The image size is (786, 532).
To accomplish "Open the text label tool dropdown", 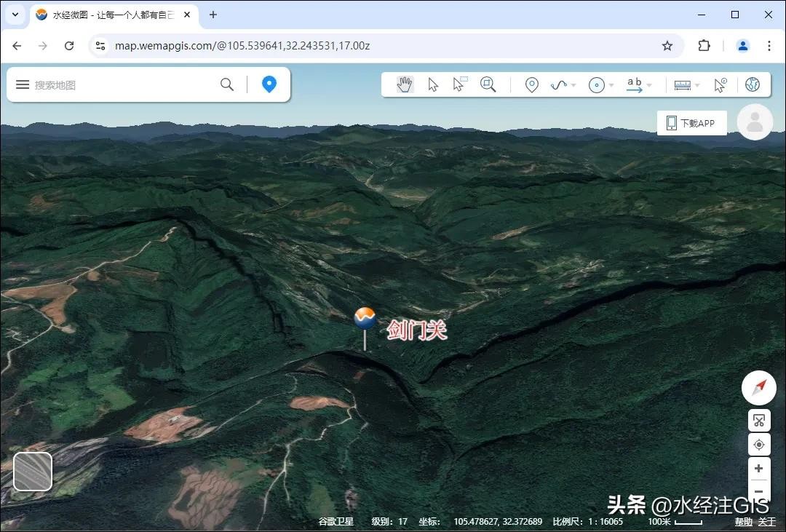I will pos(649,86).
